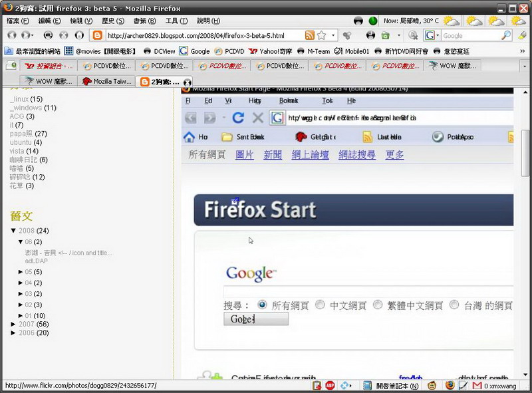This screenshot has width=532, height=393.
Task: Open the forward button history dropdown
Action: 33,35
